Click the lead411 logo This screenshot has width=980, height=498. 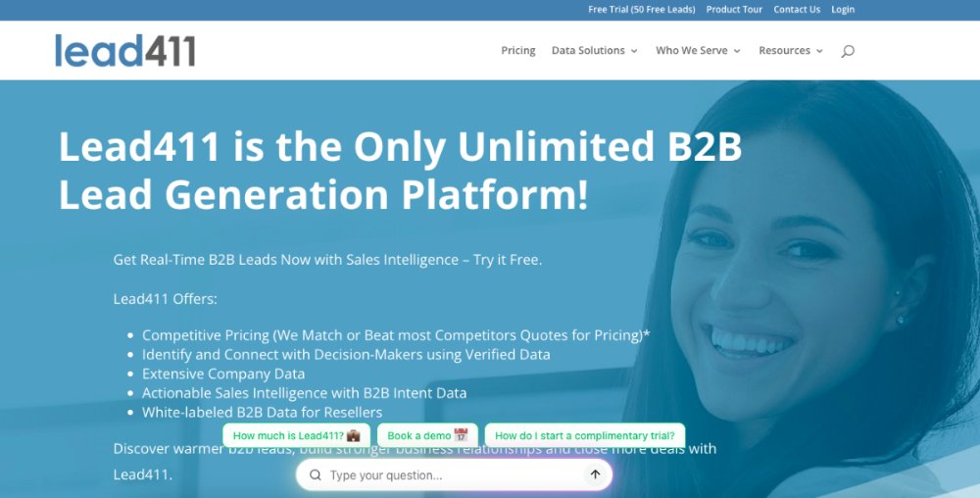[x=125, y=51]
